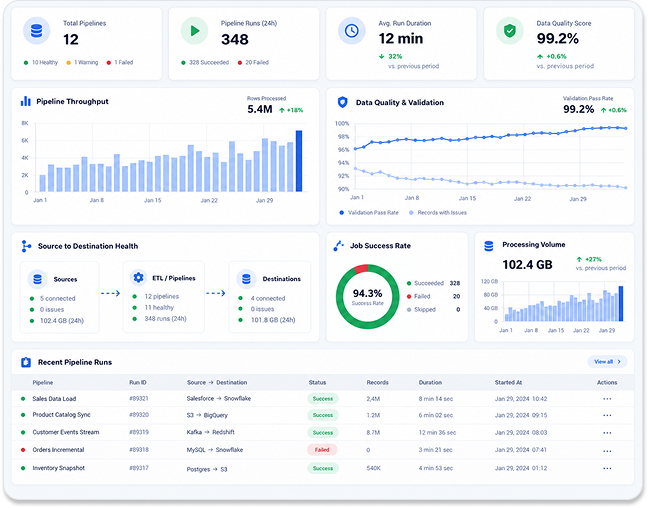The height and width of the screenshot is (508, 648).
Task: Sort by the Started At column header
Action: 508,383
